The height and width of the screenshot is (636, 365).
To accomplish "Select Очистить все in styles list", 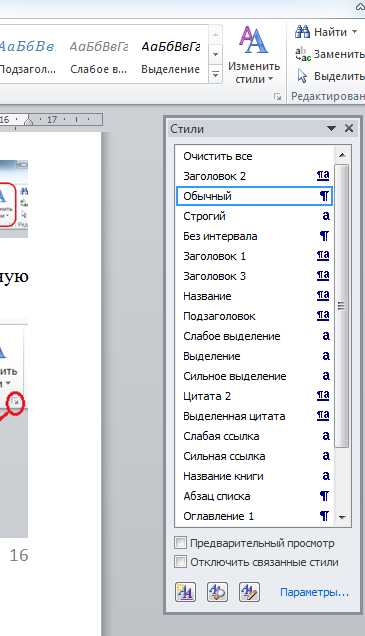I will (x=254, y=156).
